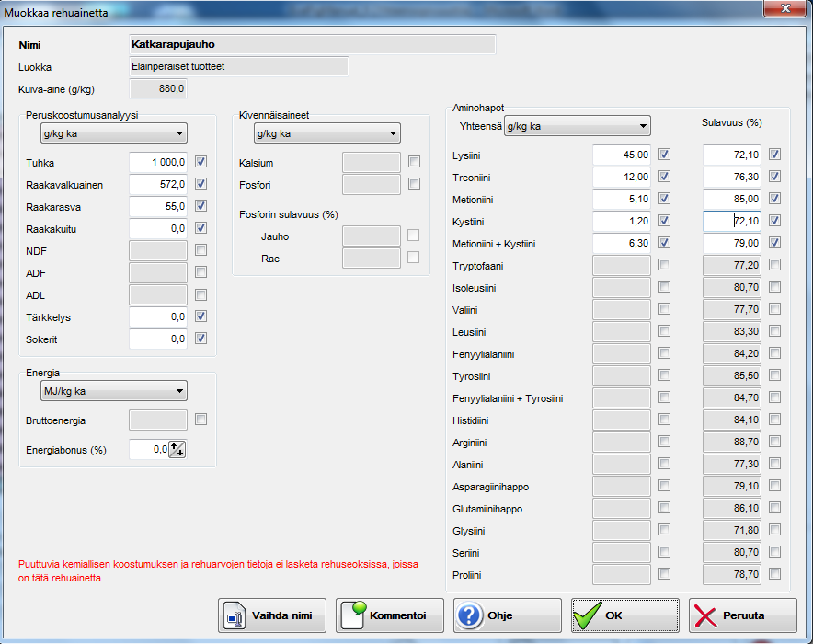
Task: Uncheck the Raakavalkuainen checkbox
Action: click(x=200, y=184)
